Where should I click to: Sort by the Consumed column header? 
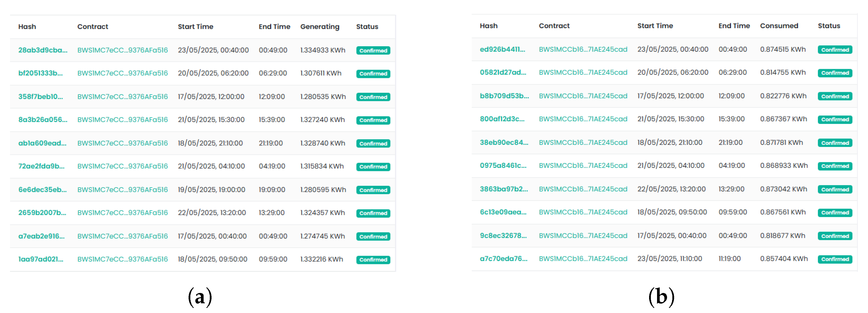779,26
